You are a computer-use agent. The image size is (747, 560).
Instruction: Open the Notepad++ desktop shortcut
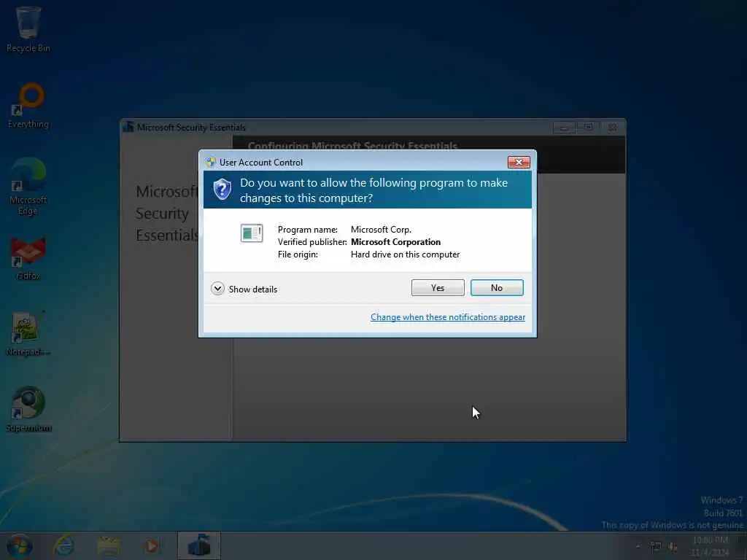click(x=28, y=334)
